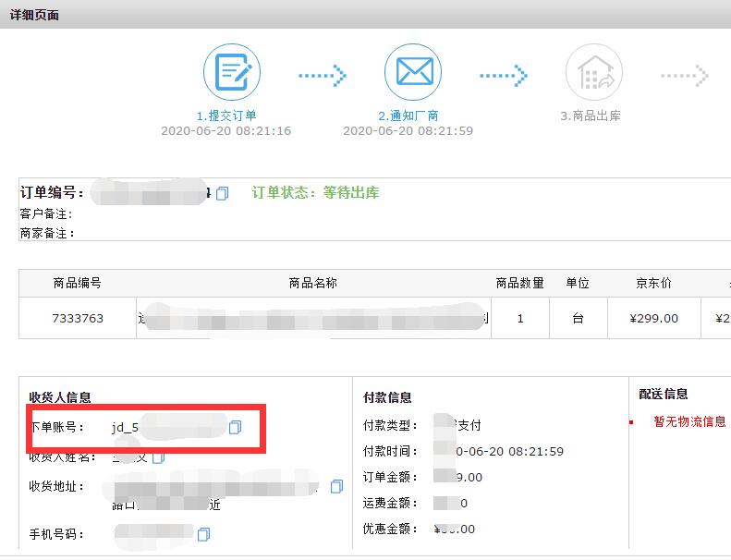The width and height of the screenshot is (731, 560).
Task: Click the 优惠金额 label
Action: click(391, 529)
